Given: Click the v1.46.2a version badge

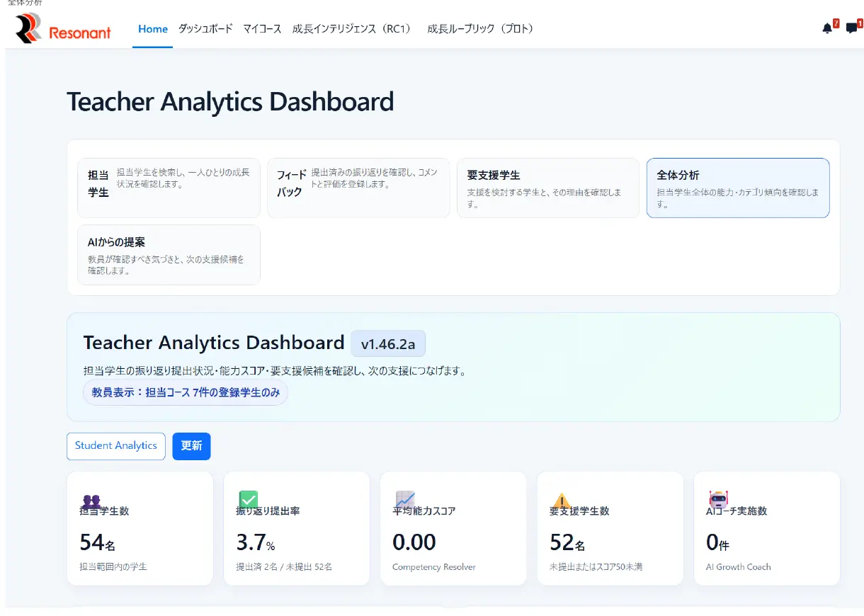Looking at the screenshot, I should tap(388, 344).
